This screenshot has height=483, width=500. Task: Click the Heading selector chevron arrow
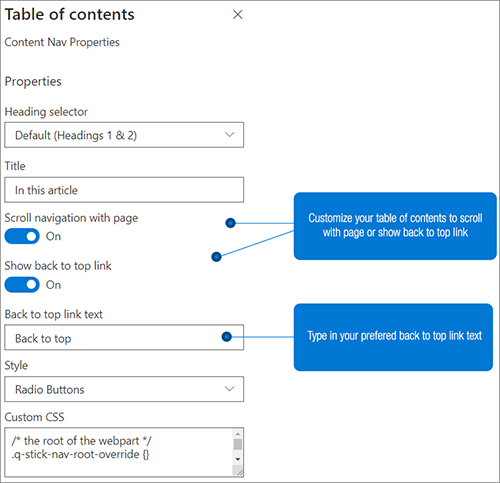[229, 135]
